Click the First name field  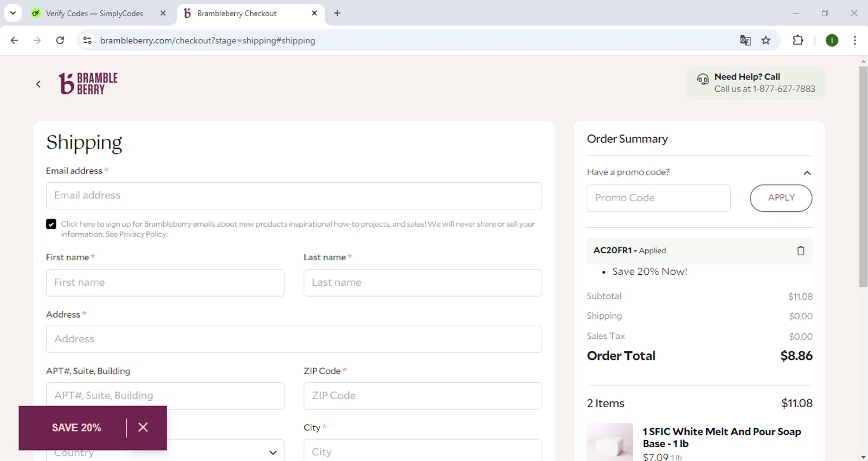tap(165, 283)
